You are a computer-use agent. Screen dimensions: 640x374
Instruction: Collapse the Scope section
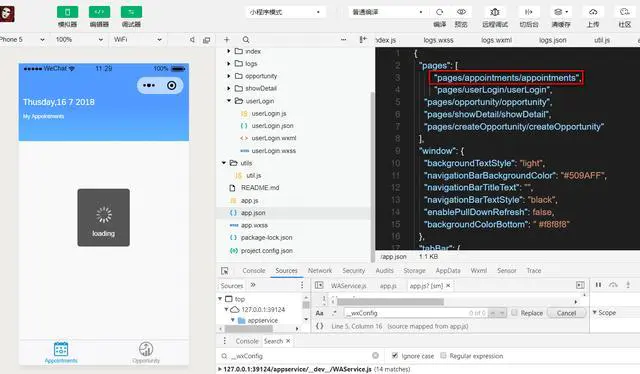coord(595,312)
